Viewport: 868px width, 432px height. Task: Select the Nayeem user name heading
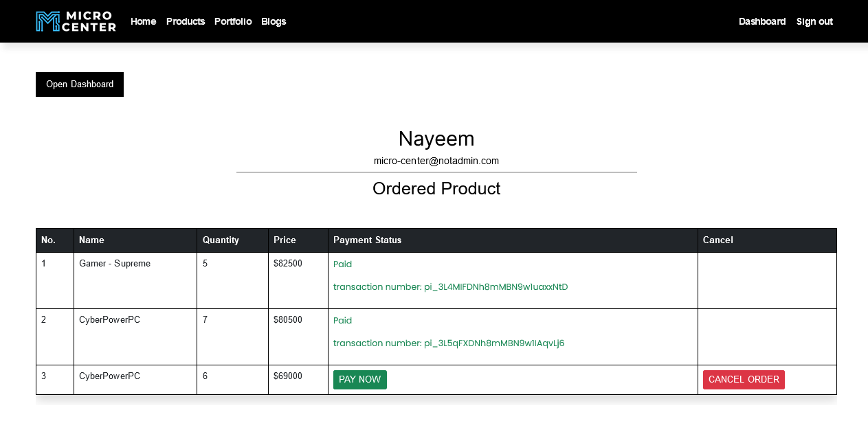[x=436, y=139]
